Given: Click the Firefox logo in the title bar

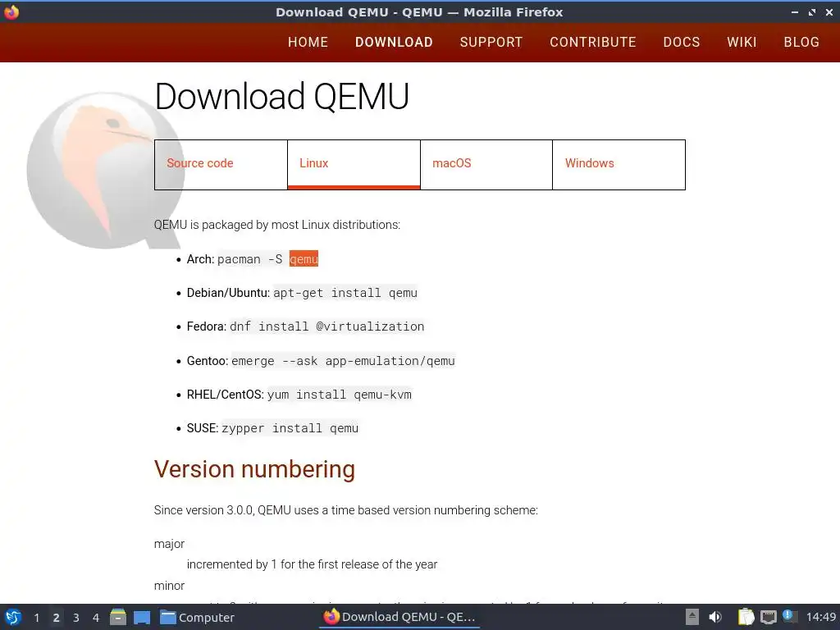Looking at the screenshot, I should tap(11, 11).
